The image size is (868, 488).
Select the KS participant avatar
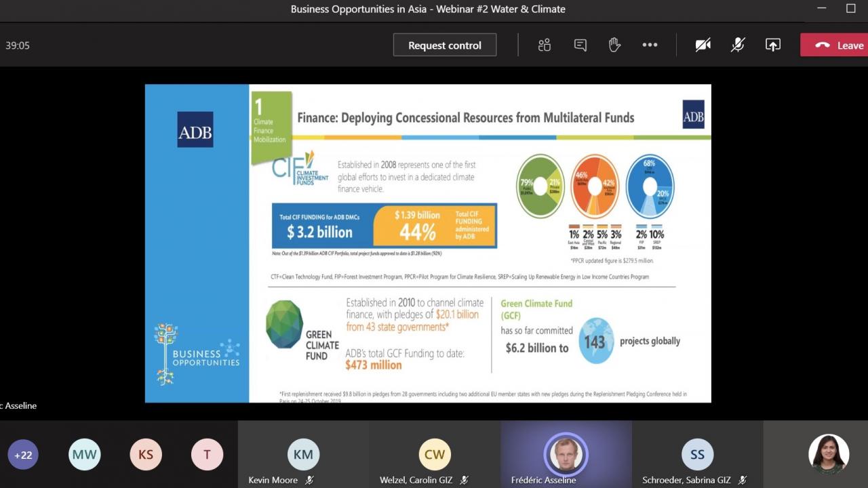(x=146, y=455)
